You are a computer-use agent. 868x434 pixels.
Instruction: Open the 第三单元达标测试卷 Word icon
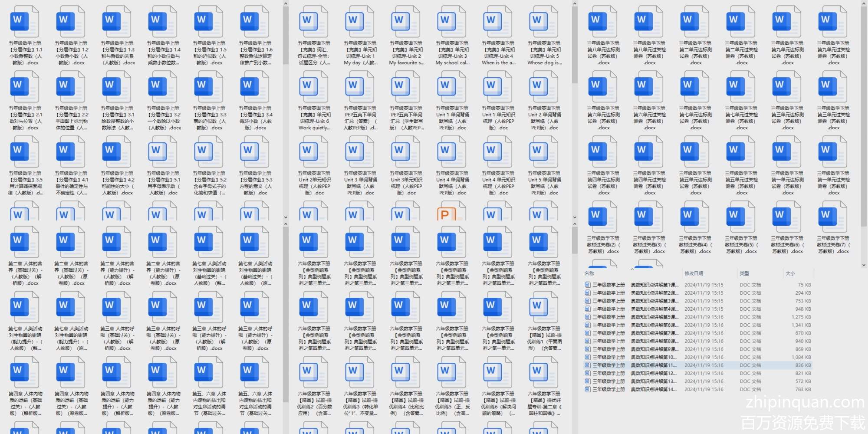(787, 86)
